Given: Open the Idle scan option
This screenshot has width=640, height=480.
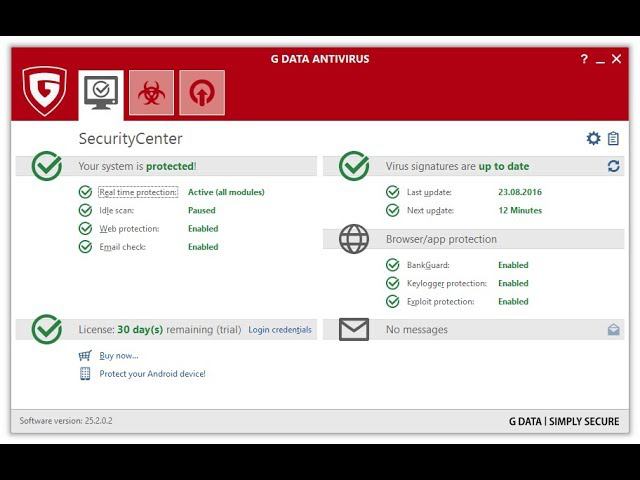Looking at the screenshot, I should pos(117,211).
